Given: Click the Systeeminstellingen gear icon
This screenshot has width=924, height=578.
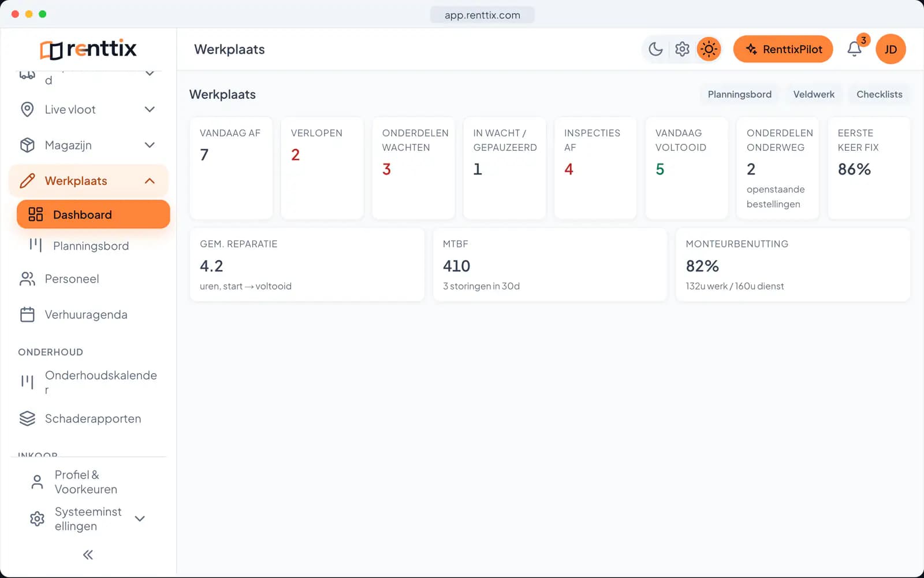Looking at the screenshot, I should point(37,518).
